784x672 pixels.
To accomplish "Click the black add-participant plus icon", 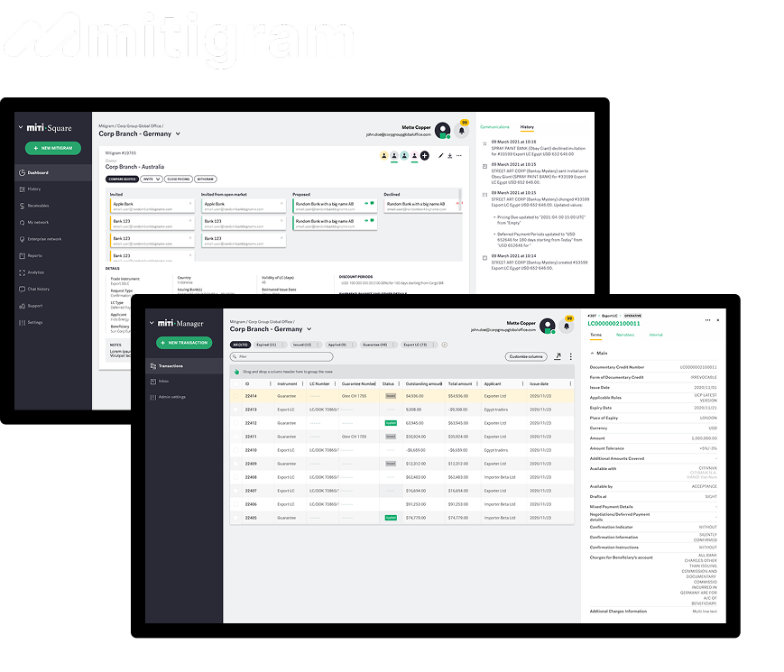I will tap(425, 155).
